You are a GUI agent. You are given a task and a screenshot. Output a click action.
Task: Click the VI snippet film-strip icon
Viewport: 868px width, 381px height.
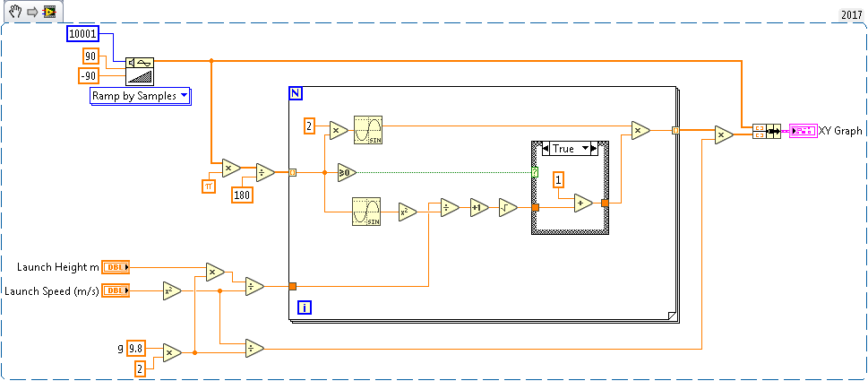48,12
